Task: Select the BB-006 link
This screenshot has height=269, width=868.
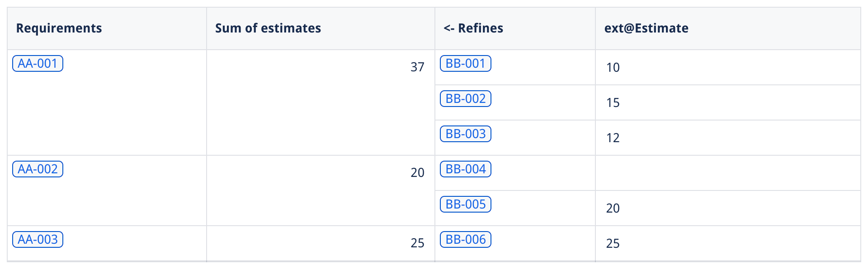Action: coord(465,240)
